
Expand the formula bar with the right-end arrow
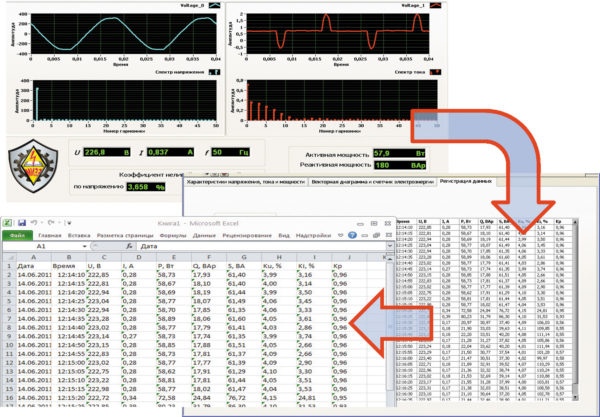390,246
